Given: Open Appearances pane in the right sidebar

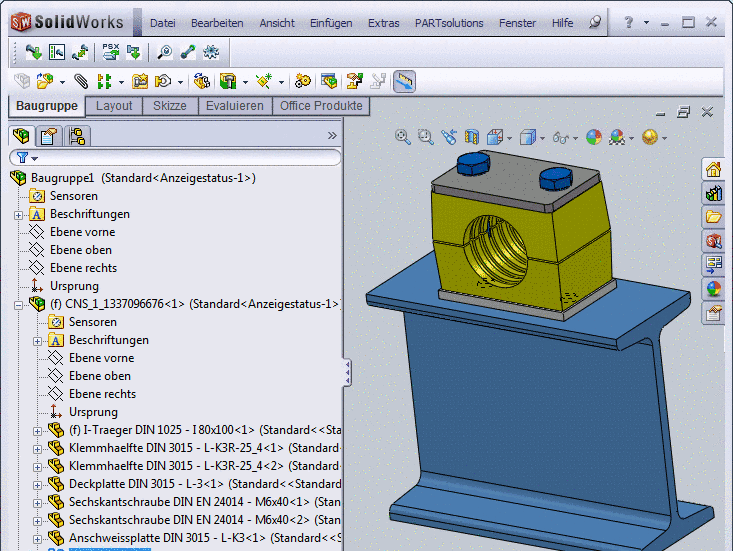Looking at the screenshot, I should (x=713, y=289).
